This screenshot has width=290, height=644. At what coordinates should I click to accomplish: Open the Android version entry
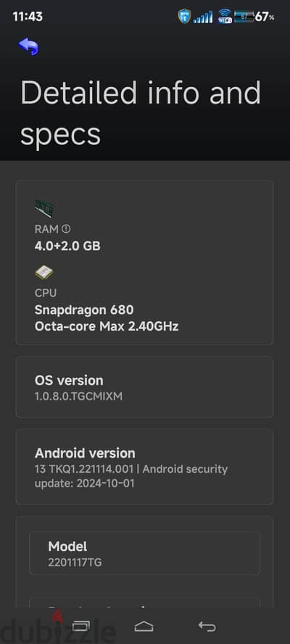[x=144, y=466]
